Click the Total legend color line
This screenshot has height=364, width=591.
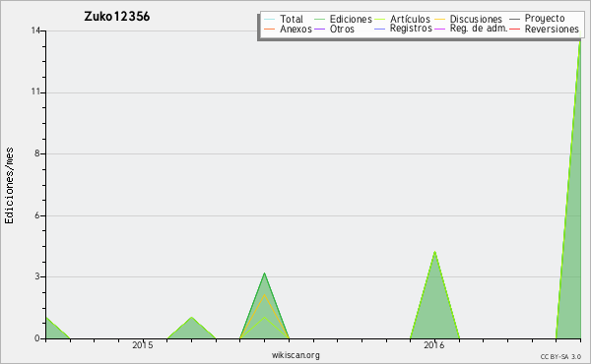(x=269, y=20)
